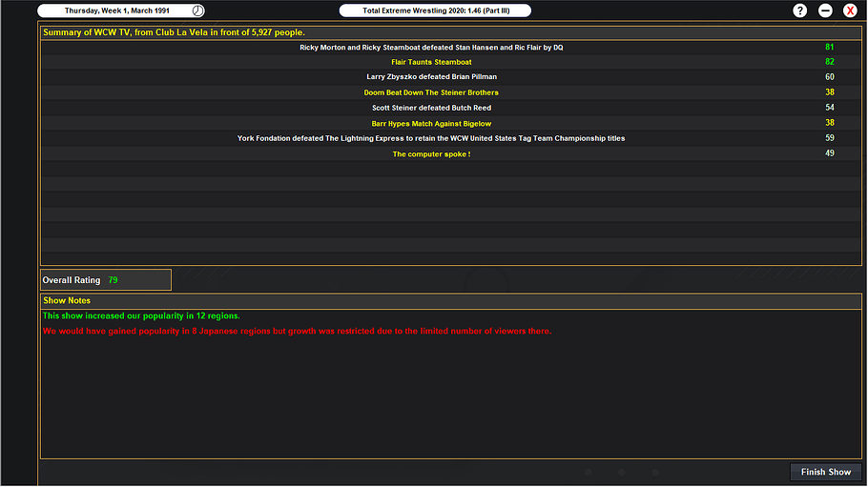Select Barr Hypes Match Against Bigelow segment
The image size is (868, 487).
pos(450,123)
